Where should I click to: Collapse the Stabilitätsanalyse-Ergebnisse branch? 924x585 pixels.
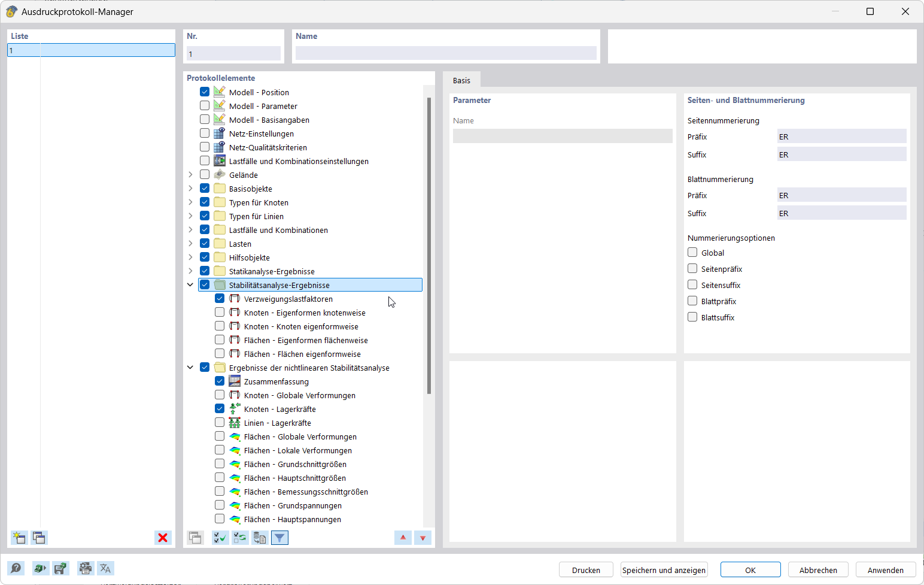click(x=190, y=284)
